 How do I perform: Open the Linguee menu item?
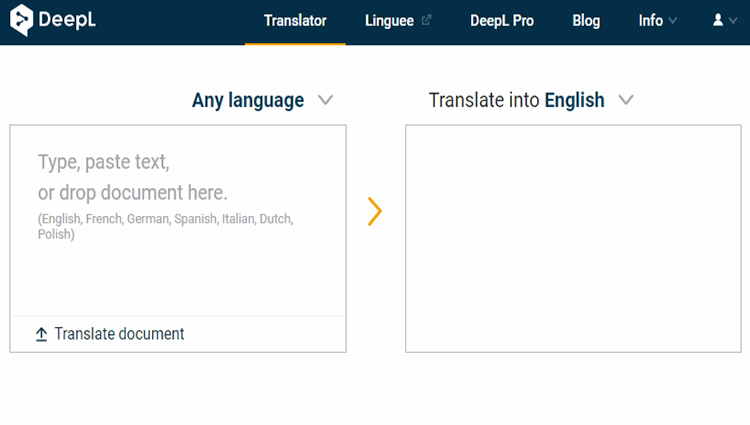389,21
